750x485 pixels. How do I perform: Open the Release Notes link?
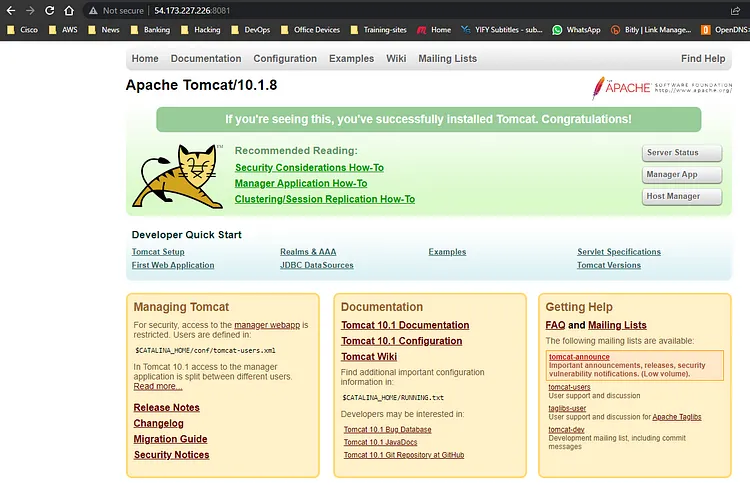tap(166, 408)
